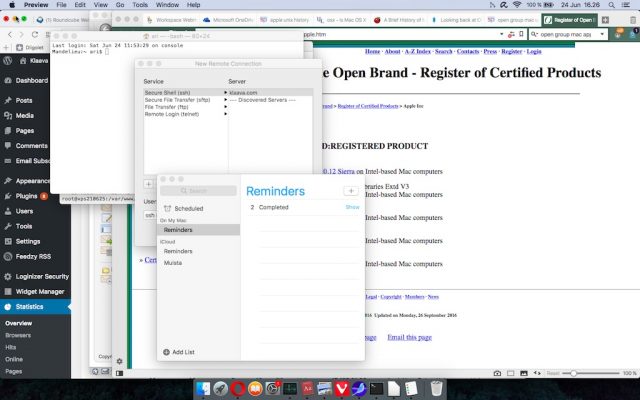Open the View menu
Screen dimensions: 640x400
tap(100, 5)
